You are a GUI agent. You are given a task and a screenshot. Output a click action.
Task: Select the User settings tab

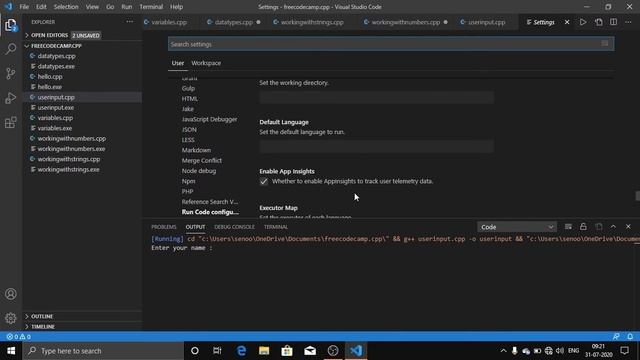[178, 63]
